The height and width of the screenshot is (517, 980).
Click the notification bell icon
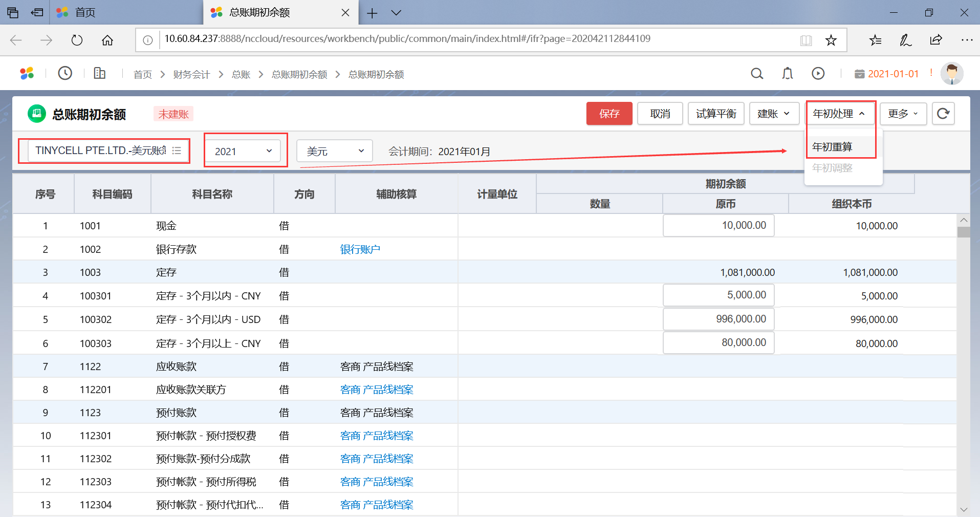pyautogui.click(x=788, y=74)
